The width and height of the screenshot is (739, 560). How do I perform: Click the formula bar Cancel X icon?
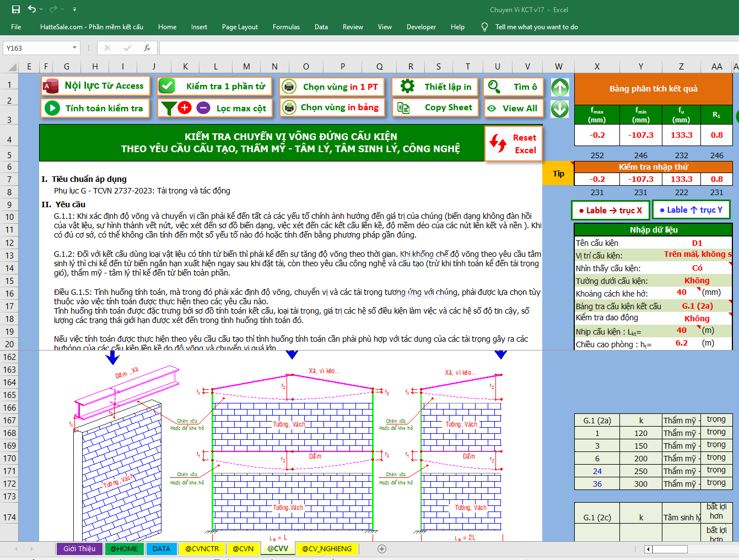[x=107, y=48]
